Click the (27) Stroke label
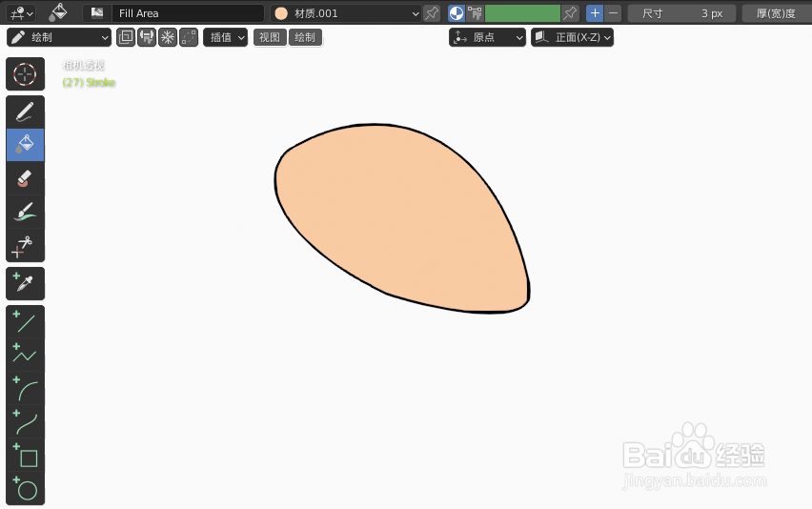812x509 pixels. click(89, 82)
